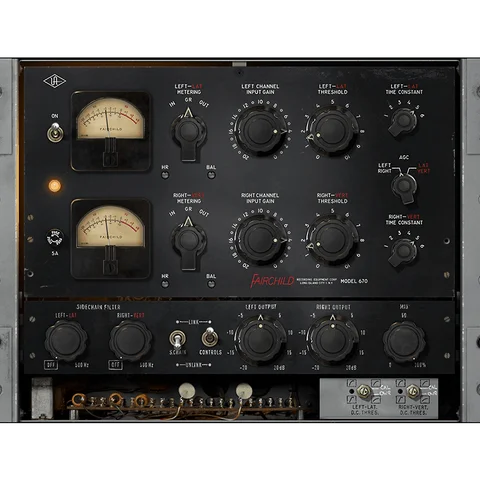Click the Right Output level knob
Viewport: 480px width, 480px height.
click(332, 341)
